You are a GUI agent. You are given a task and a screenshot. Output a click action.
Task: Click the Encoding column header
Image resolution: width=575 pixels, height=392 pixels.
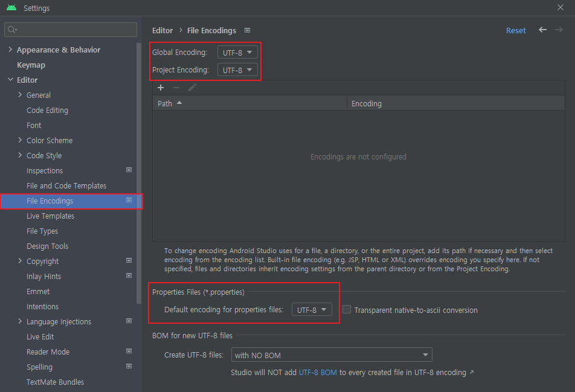455,103
